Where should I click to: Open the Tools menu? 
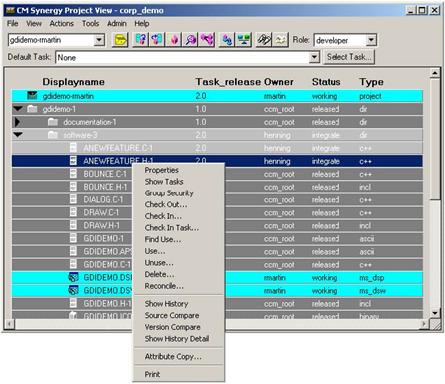pos(91,24)
